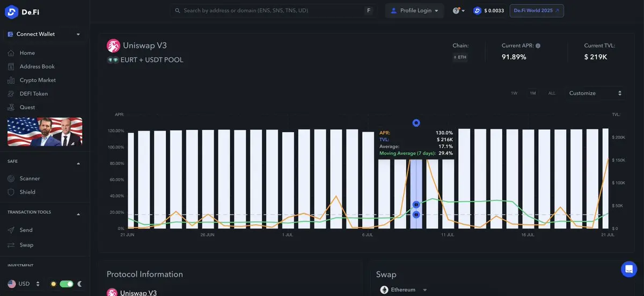
Task: Collapse the TRANSACTION TOOLS section
Action: pos(78,214)
